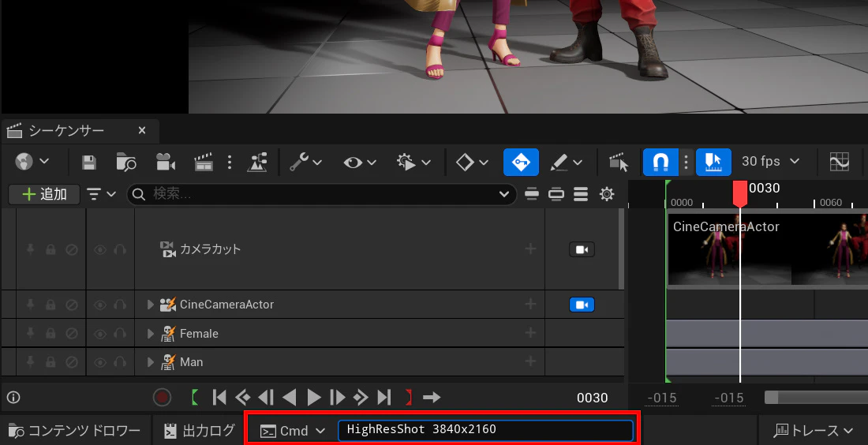Open the browse-to-sequence folder search icon
The width and height of the screenshot is (868, 445).
pos(126,163)
